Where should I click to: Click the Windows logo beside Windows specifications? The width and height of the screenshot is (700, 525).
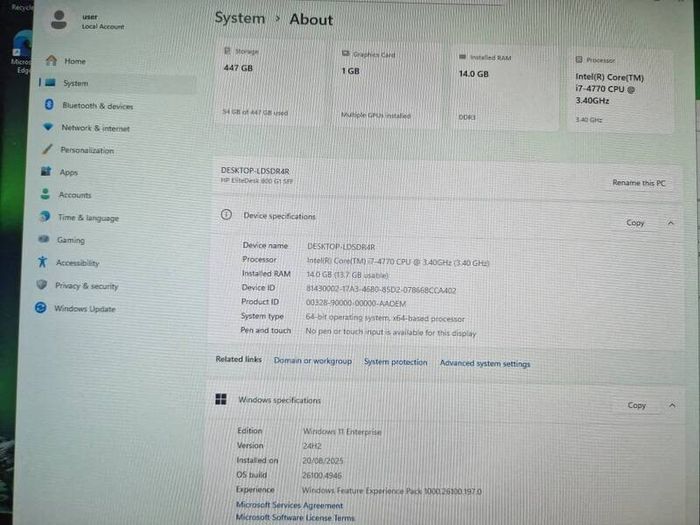click(x=221, y=399)
